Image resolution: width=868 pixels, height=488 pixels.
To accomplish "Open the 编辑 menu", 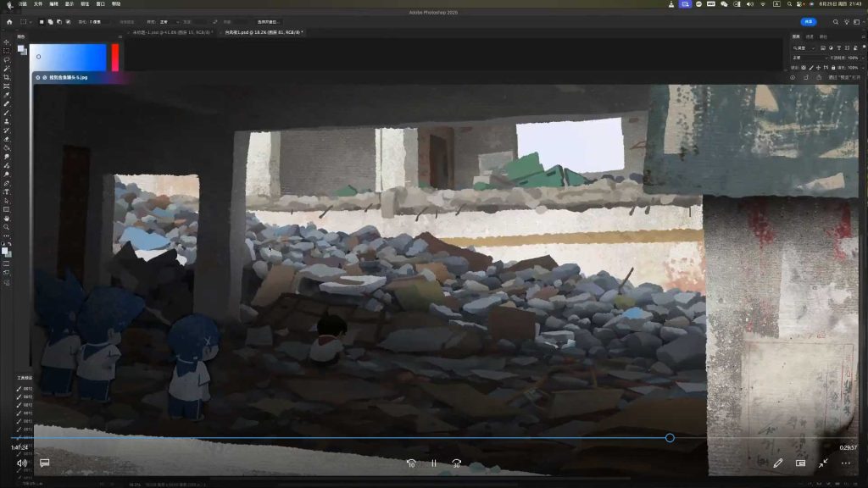I will 53,4.
